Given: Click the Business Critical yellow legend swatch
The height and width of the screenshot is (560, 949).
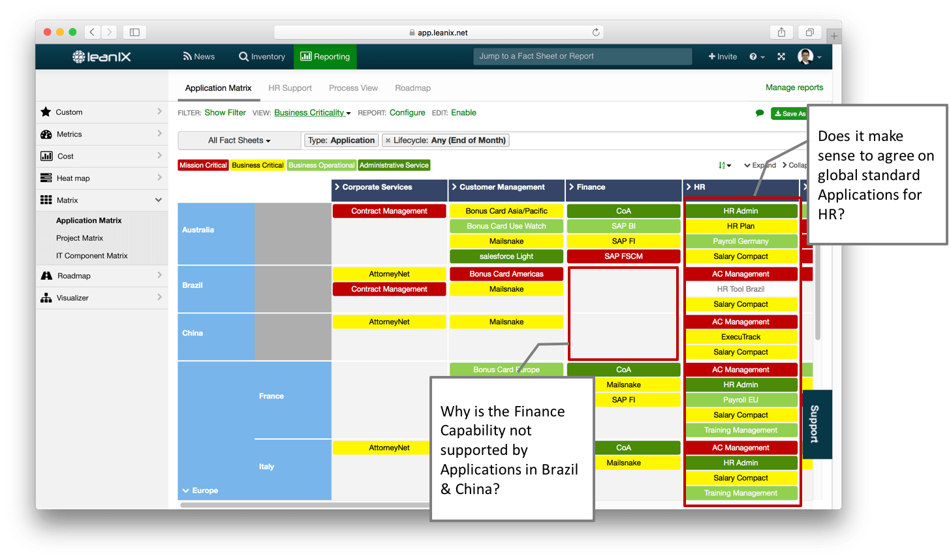Looking at the screenshot, I should 257,165.
